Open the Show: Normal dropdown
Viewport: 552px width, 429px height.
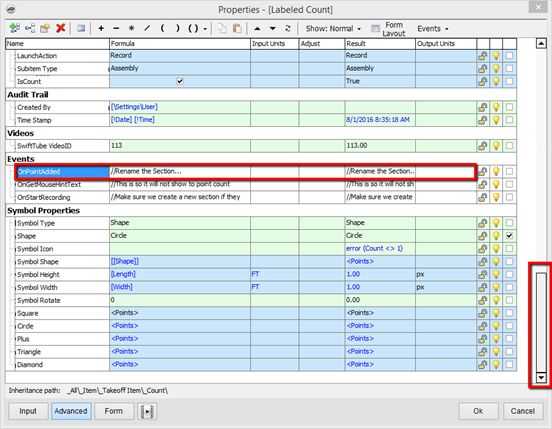333,29
